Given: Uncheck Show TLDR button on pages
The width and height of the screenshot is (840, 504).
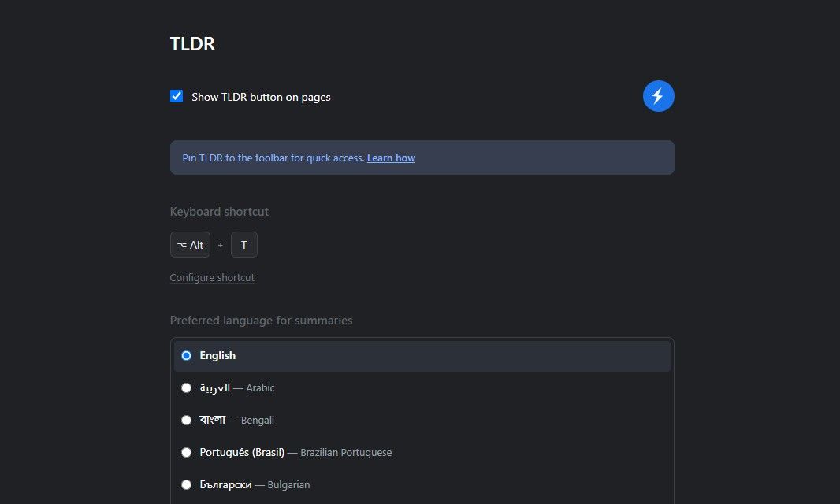Looking at the screenshot, I should 177,97.
